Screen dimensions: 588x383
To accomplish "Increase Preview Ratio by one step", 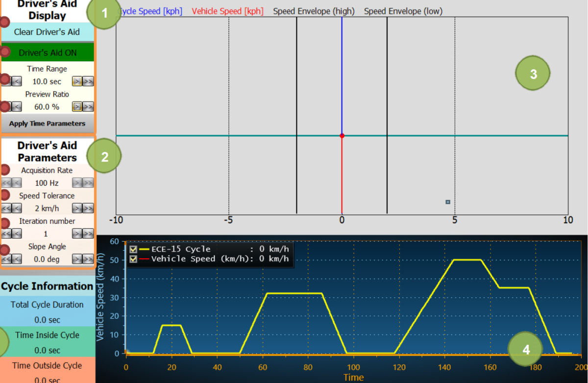I will [77, 107].
